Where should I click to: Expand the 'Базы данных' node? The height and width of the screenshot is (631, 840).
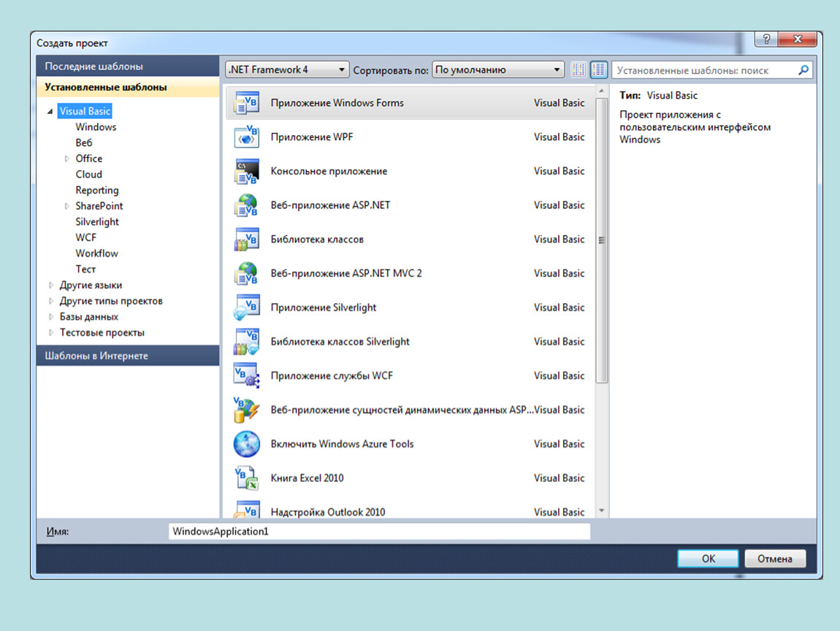pyautogui.click(x=51, y=316)
